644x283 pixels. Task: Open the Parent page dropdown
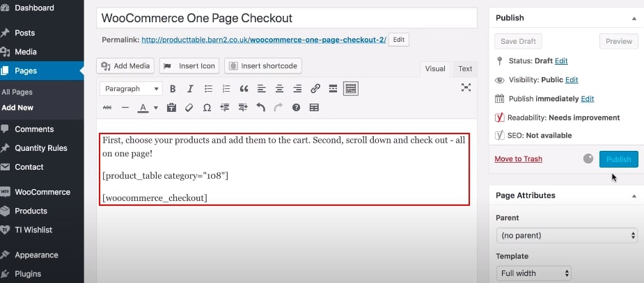(x=566, y=236)
